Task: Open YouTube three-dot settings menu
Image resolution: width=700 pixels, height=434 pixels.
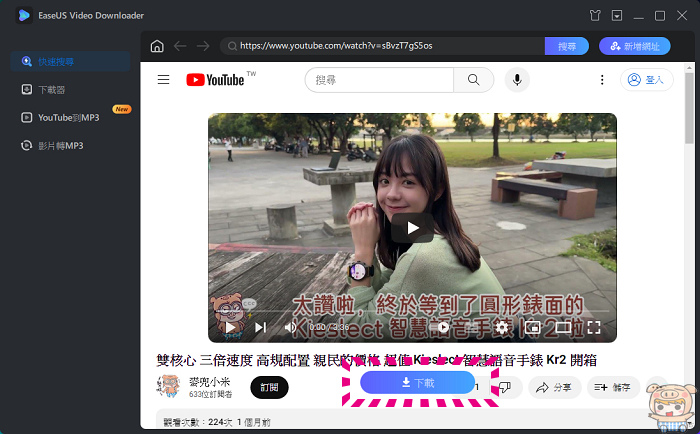Action: [x=602, y=80]
